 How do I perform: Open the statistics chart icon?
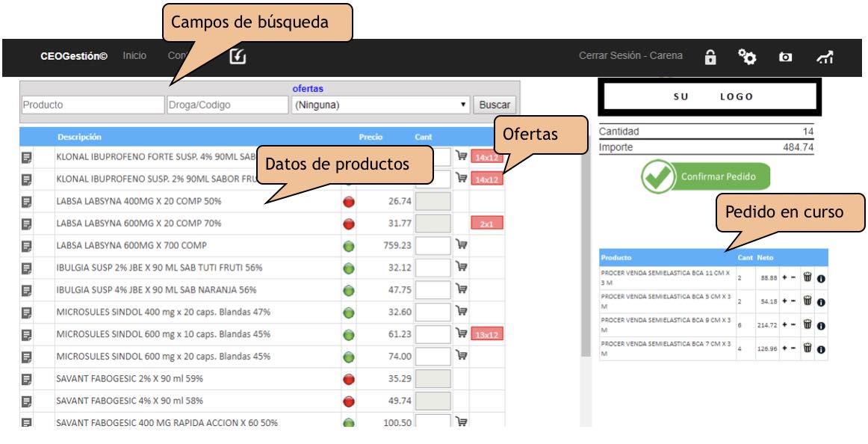coord(825,57)
